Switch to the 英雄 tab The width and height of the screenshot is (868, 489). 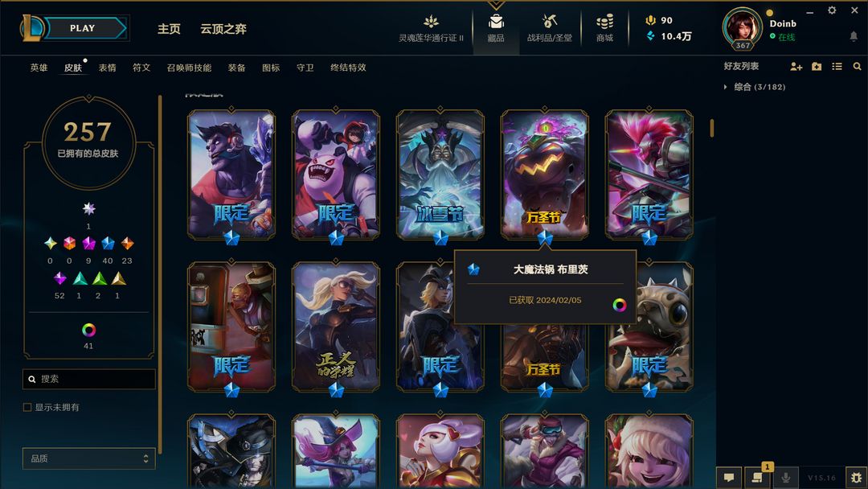[x=39, y=68]
